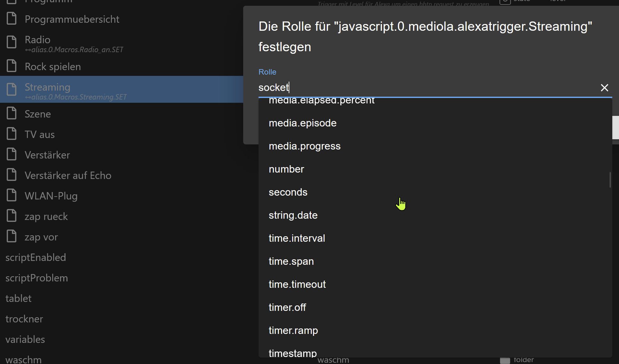Choose media.episode from the role list
619x364 pixels.
click(302, 123)
